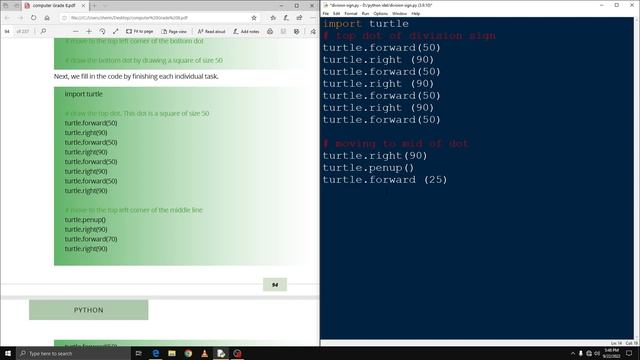The height and width of the screenshot is (360, 640).
Task: Open Task View on the taskbar
Action: [138, 353]
